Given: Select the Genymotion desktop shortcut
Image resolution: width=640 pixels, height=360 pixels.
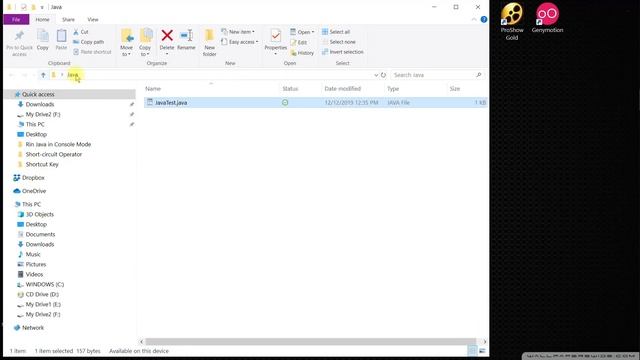Looking at the screenshot, I should coord(547,18).
